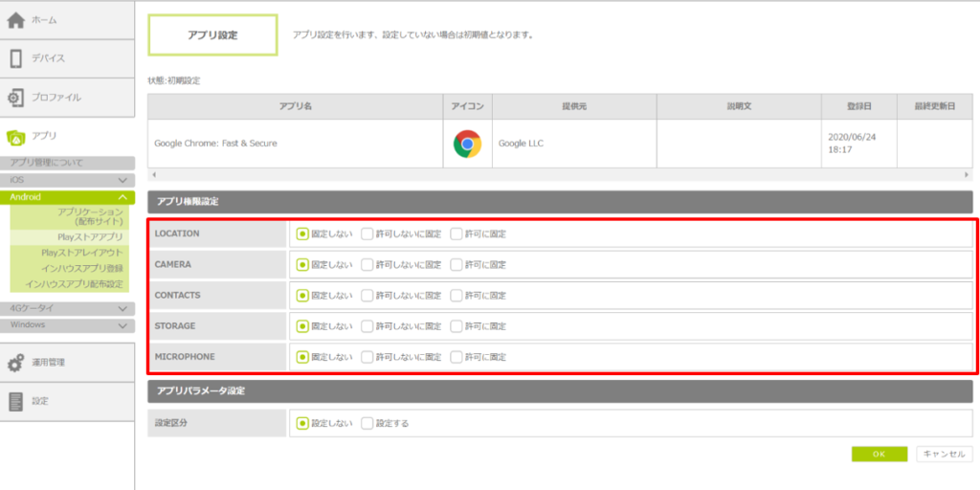This screenshot has height=490, width=980.
Task: Click the green OK button
Action: pyautogui.click(x=879, y=455)
